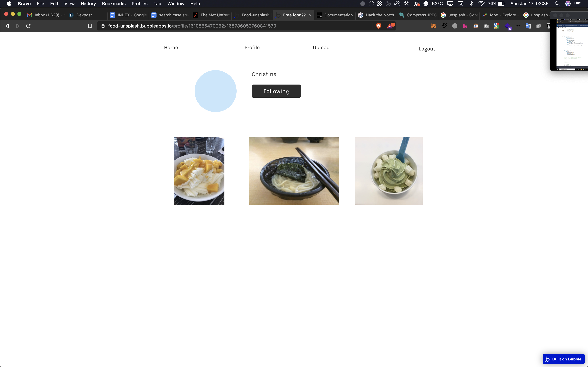Open the Brave Rewards triangle icon
The image size is (588, 367).
tap(390, 26)
